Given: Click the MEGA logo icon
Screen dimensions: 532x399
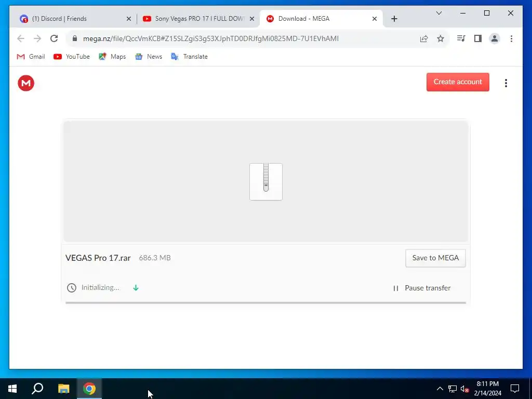Looking at the screenshot, I should [26, 83].
